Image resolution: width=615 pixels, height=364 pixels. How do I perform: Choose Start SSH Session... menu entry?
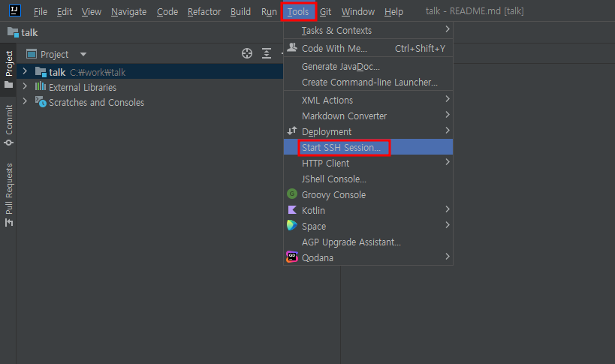[x=368, y=147]
